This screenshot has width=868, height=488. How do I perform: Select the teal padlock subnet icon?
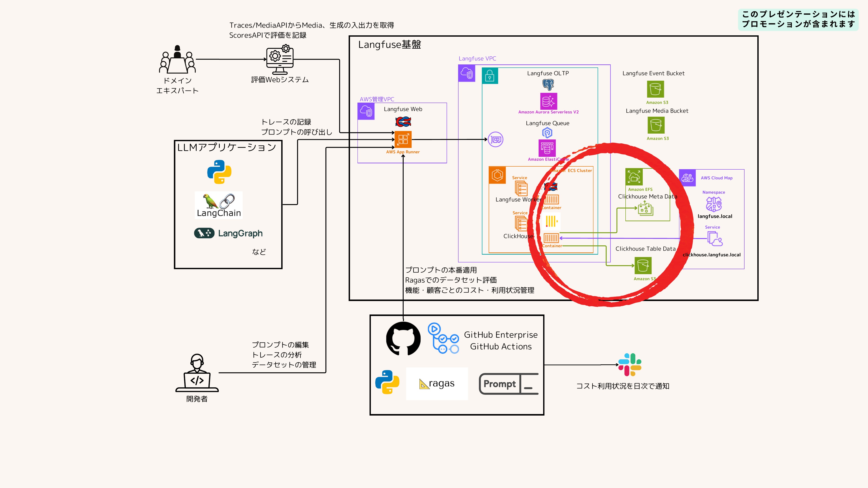click(x=490, y=76)
